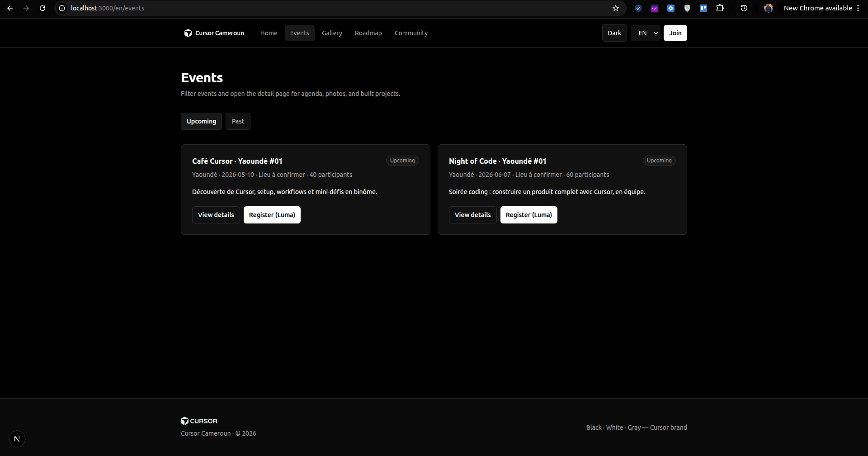Click the '2026-05-10 · Lieu à confirmer' metadata line
The width and height of the screenshot is (868, 456).
[272, 175]
